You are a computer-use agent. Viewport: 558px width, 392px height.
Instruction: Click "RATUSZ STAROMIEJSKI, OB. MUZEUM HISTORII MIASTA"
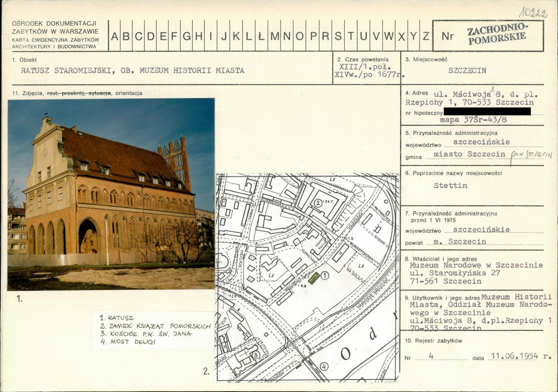click(132, 70)
